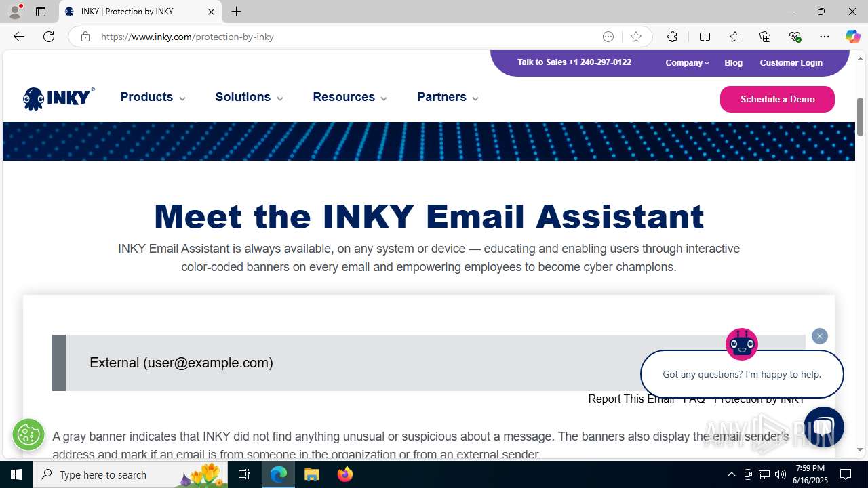Open a new tab with plus
868x488 pixels.
pyautogui.click(x=236, y=12)
